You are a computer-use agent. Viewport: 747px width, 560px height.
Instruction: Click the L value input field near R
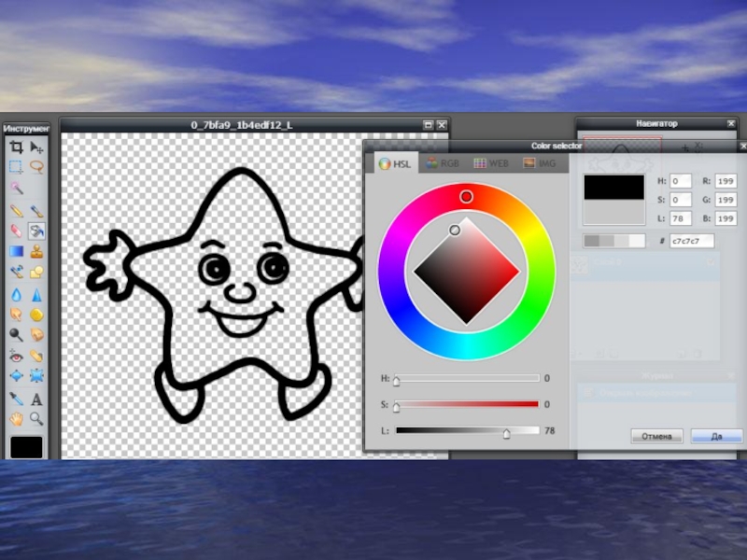coord(681,218)
